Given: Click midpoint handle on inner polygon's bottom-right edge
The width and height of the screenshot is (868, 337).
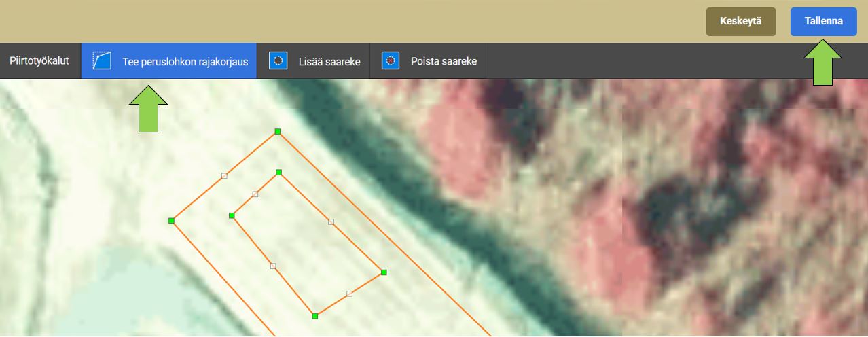Looking at the screenshot, I should coord(349,294).
